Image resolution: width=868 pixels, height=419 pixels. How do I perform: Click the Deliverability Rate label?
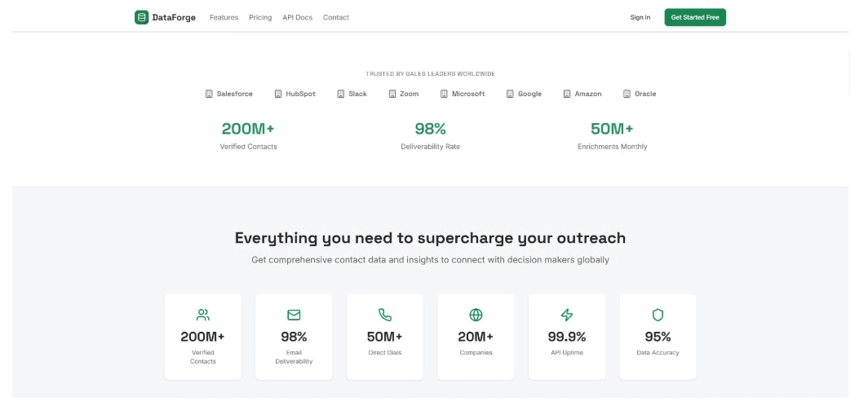(x=431, y=147)
